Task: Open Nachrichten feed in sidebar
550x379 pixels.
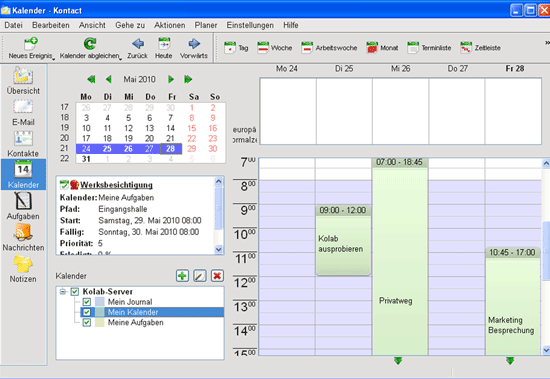Action: coord(24,237)
